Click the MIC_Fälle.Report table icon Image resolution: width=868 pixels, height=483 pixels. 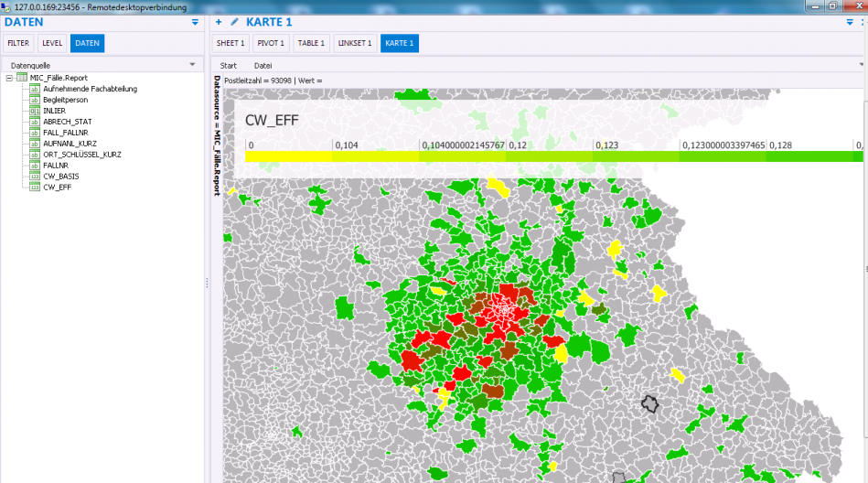click(x=21, y=78)
